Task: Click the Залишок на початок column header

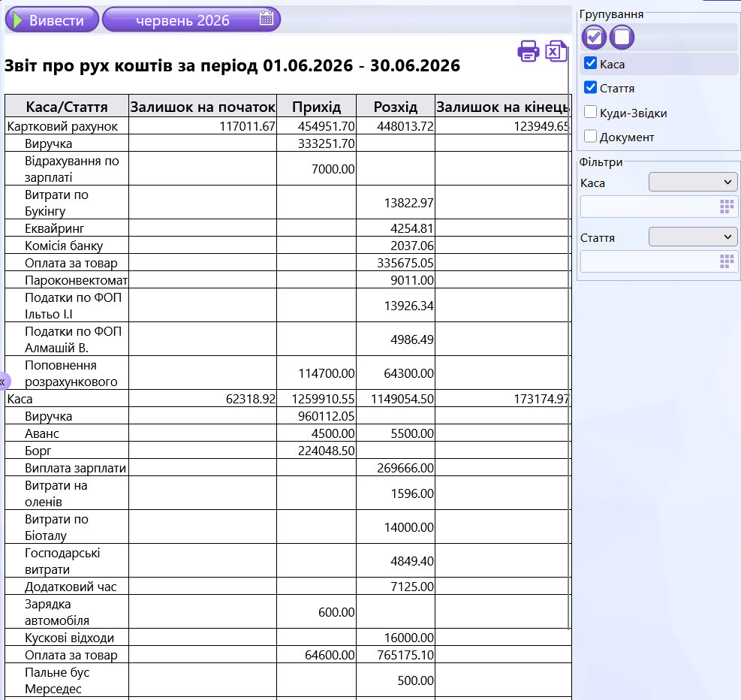Action: (203, 107)
